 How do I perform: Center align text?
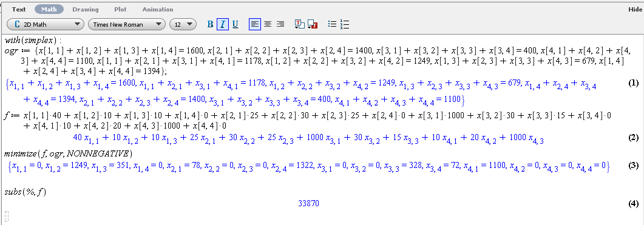tap(268, 24)
